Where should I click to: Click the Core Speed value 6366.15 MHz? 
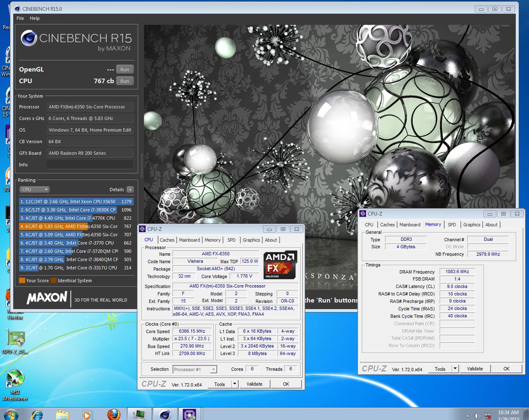tap(192, 331)
